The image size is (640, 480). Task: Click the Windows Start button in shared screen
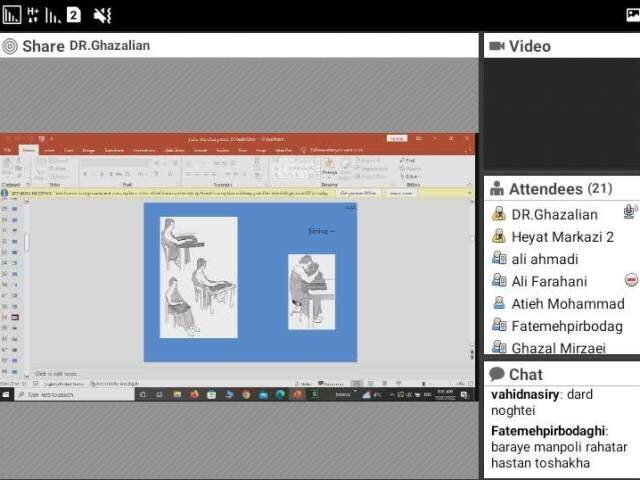pyautogui.click(x=6, y=395)
